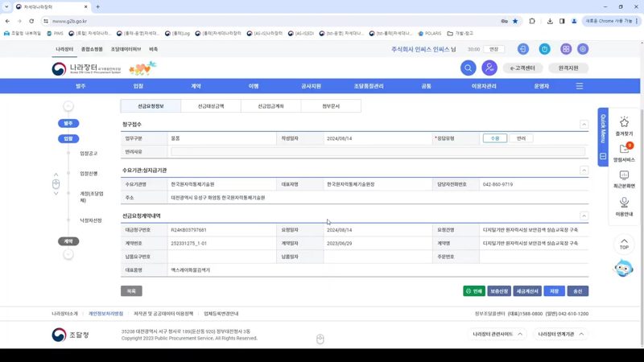The image size is (644, 362).
Task: Click the power icon in header
Action: pos(545,49)
